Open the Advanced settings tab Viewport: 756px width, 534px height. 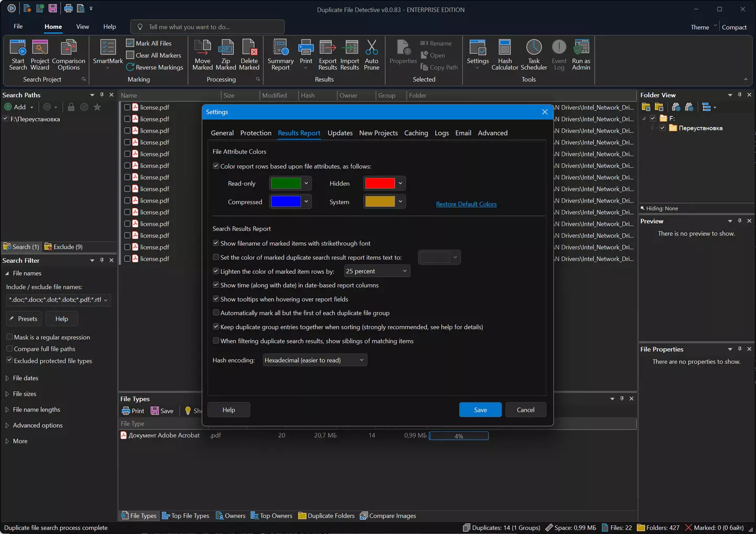click(492, 133)
